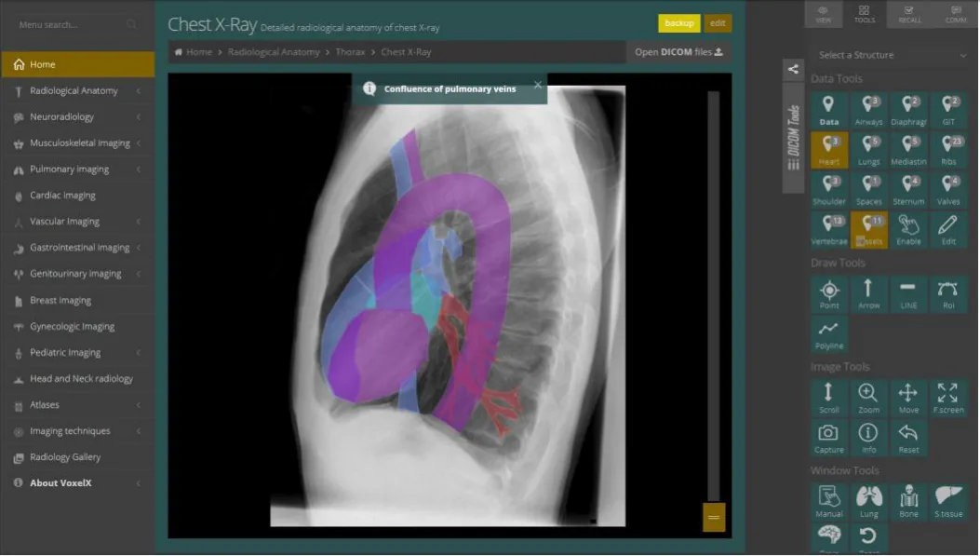Close the Confluence of pulmonary veins tooltip
The image size is (980, 556).
538,85
